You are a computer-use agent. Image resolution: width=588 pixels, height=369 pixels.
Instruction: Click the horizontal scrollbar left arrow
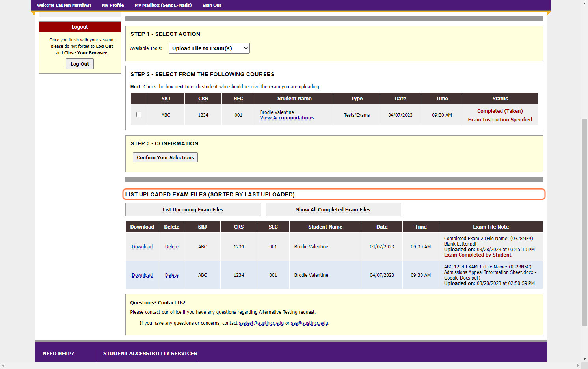pyautogui.click(x=3, y=366)
